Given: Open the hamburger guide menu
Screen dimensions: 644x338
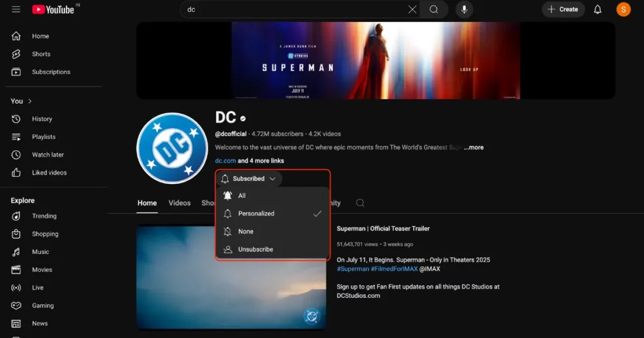Looking at the screenshot, I should pyautogui.click(x=16, y=9).
